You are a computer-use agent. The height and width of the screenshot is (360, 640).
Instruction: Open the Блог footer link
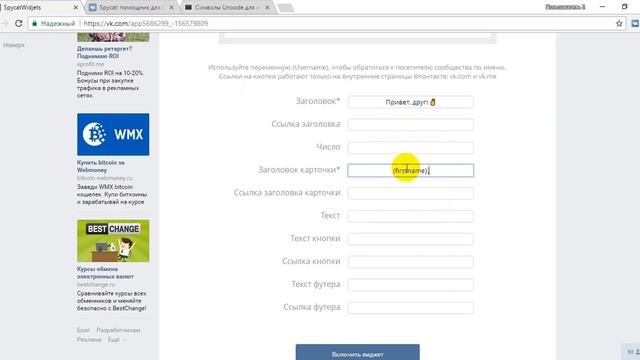pos(83,330)
